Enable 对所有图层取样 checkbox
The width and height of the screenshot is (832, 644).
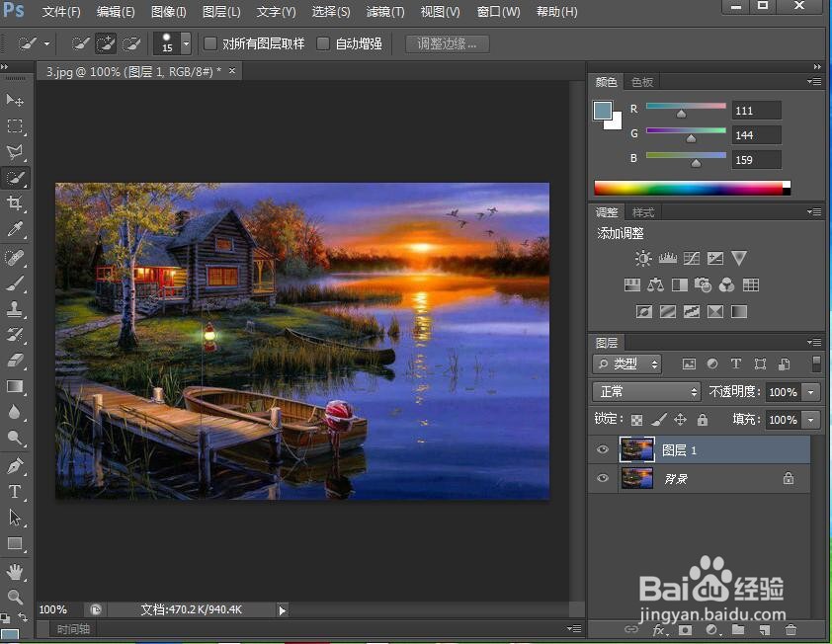click(210, 43)
